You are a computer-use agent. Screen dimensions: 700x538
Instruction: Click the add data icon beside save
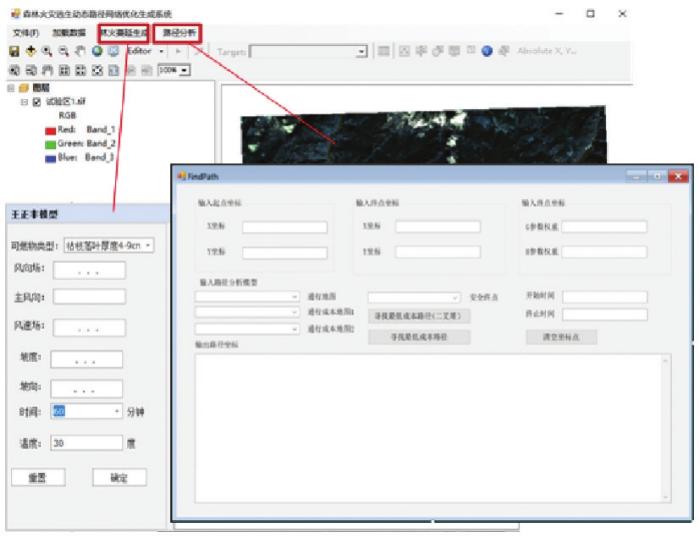(30, 51)
